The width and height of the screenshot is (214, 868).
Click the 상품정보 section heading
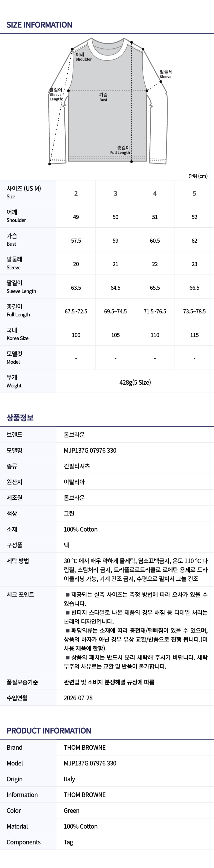20,418
